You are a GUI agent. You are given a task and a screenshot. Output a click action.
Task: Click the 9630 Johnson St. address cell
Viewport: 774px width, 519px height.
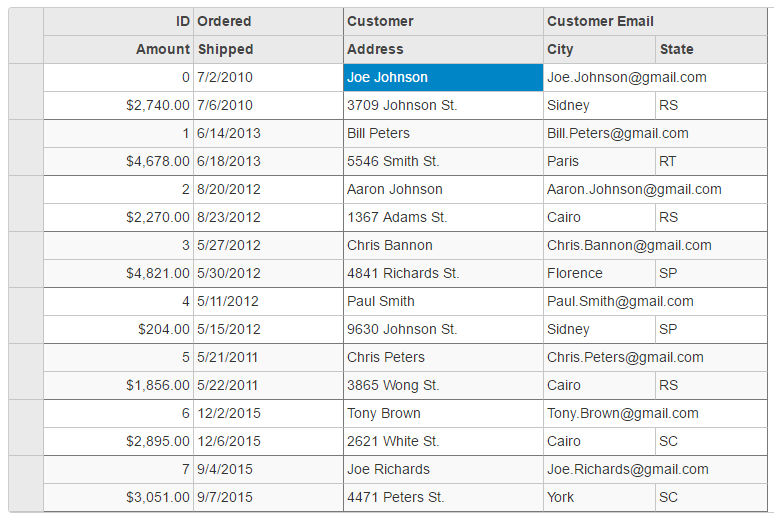pyautogui.click(x=442, y=329)
